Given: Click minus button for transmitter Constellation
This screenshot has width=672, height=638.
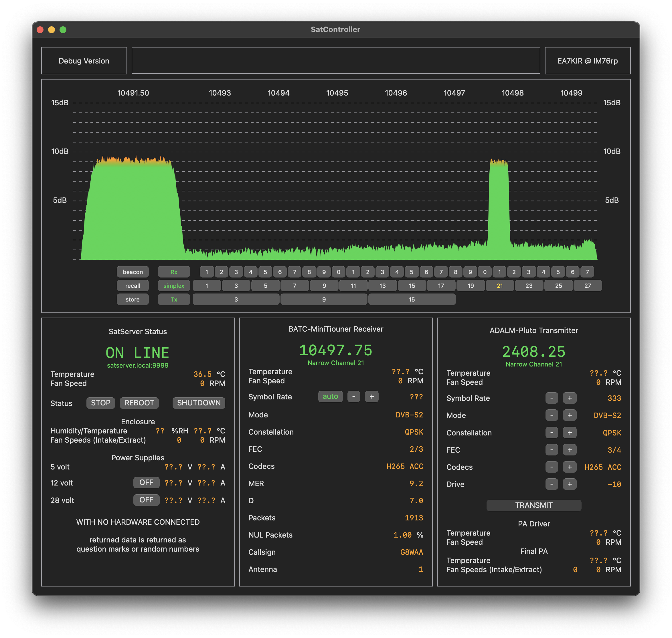Looking at the screenshot, I should click(x=551, y=433).
